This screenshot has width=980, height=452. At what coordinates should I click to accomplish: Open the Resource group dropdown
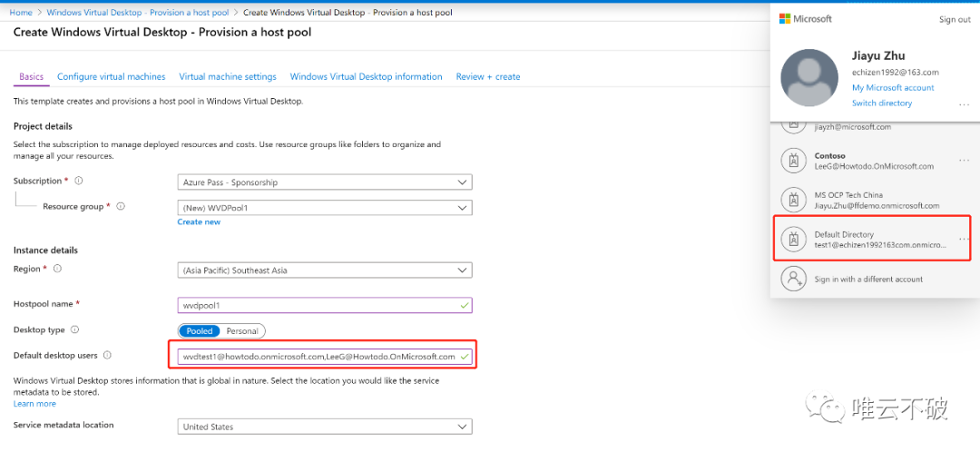click(x=325, y=208)
